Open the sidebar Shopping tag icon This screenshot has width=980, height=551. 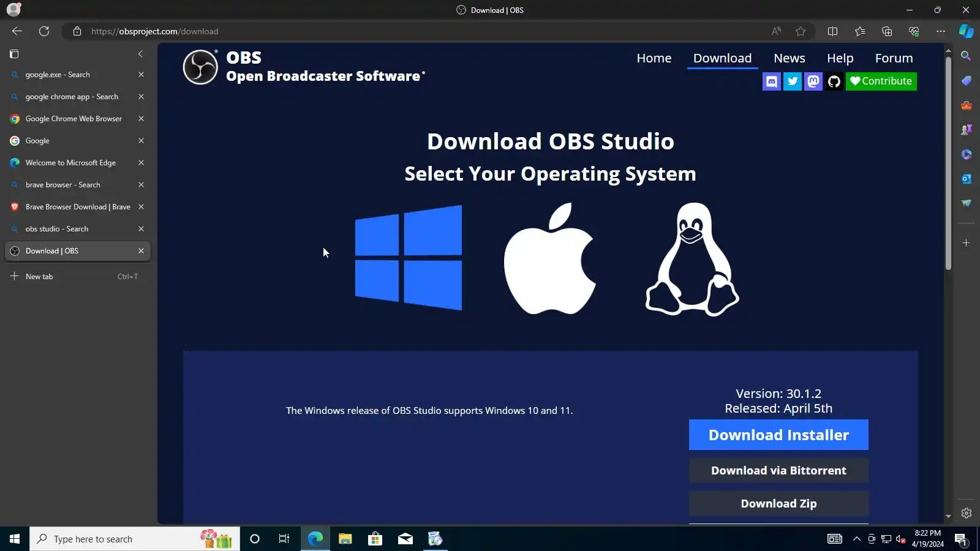coord(967,81)
